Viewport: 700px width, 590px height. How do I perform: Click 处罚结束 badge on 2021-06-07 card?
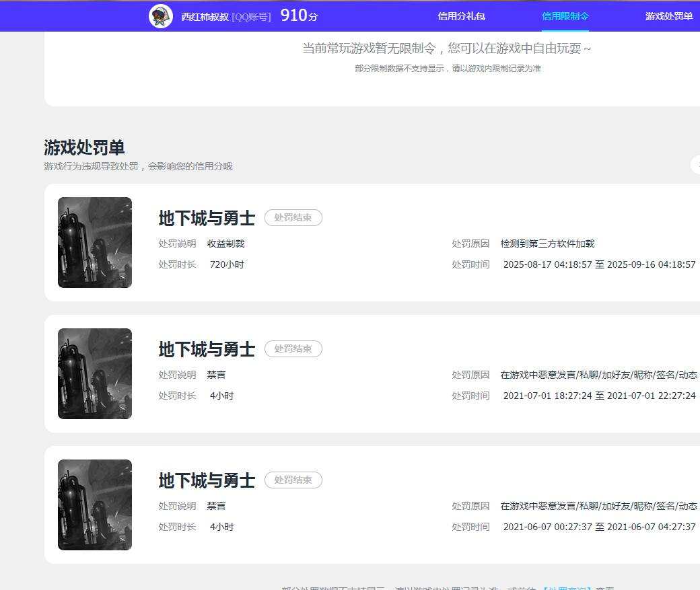pos(293,480)
